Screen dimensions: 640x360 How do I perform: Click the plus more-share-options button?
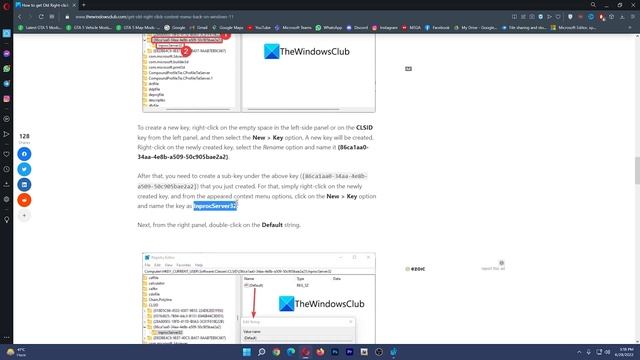(24, 216)
